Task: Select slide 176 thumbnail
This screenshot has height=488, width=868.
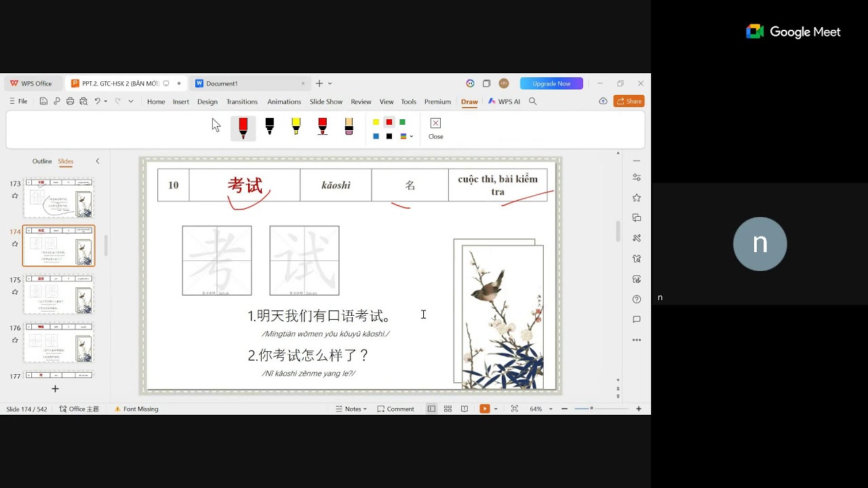Action: [59, 342]
